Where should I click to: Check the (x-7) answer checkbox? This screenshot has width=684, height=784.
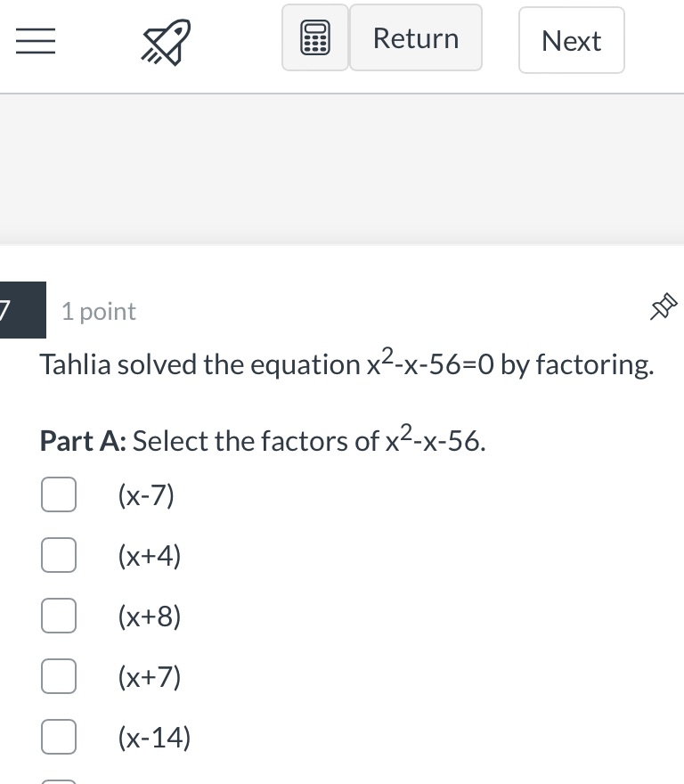[x=58, y=494]
